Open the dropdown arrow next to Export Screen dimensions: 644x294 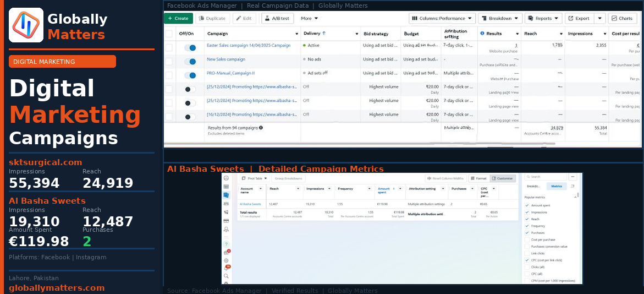[x=600, y=18]
